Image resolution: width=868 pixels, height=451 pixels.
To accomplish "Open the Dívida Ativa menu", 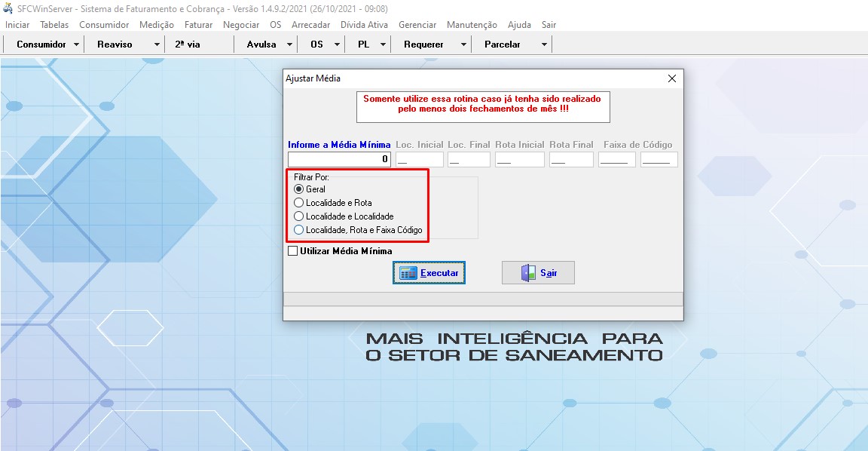I will (x=364, y=25).
